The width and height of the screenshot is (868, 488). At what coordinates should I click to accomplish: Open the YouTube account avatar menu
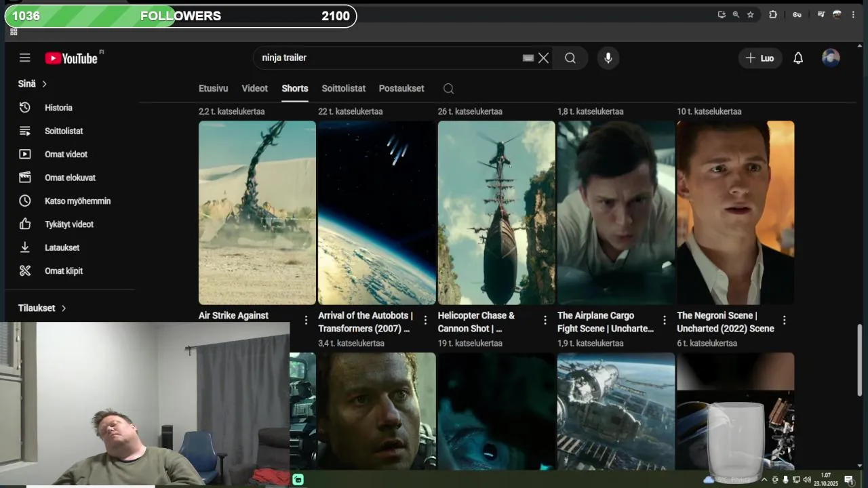click(831, 58)
